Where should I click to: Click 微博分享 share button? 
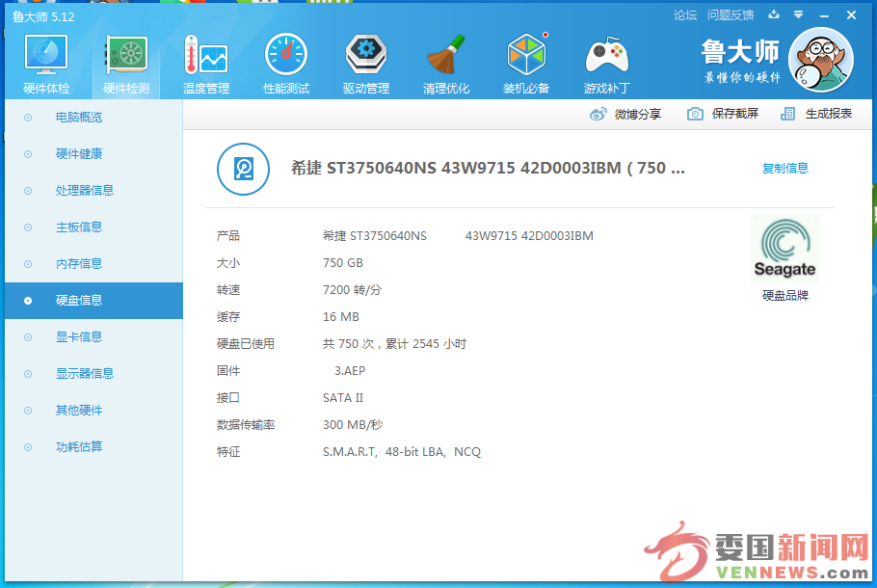[625, 114]
